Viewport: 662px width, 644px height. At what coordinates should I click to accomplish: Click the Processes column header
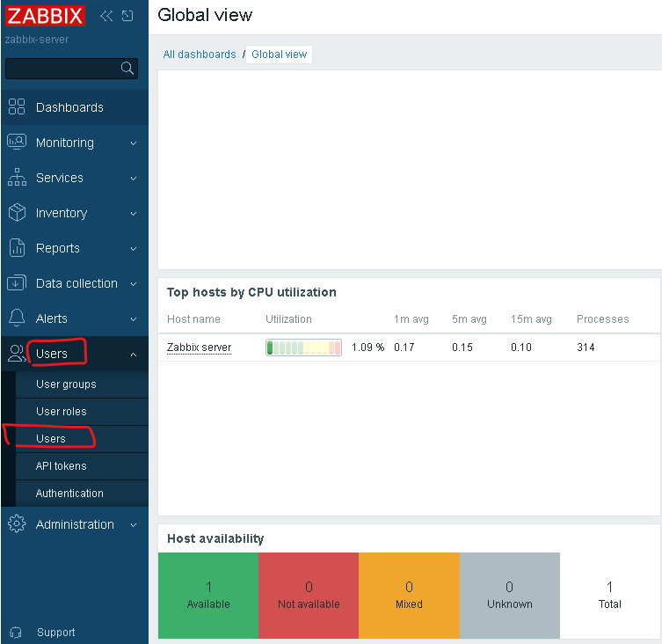pos(602,319)
